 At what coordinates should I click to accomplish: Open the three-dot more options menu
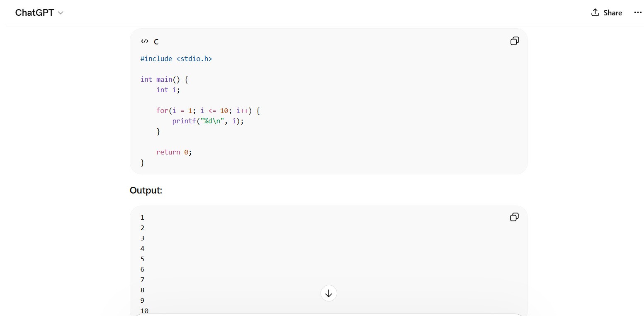638,12
